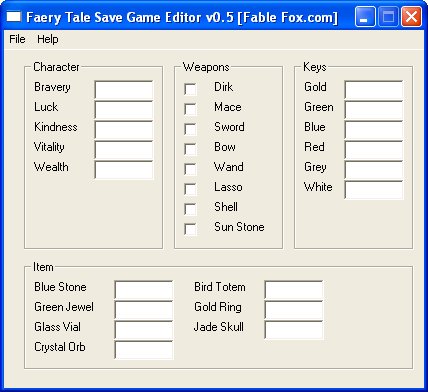Enable the Dirk weapon checkbox
This screenshot has height=392, width=428.
tap(190, 89)
